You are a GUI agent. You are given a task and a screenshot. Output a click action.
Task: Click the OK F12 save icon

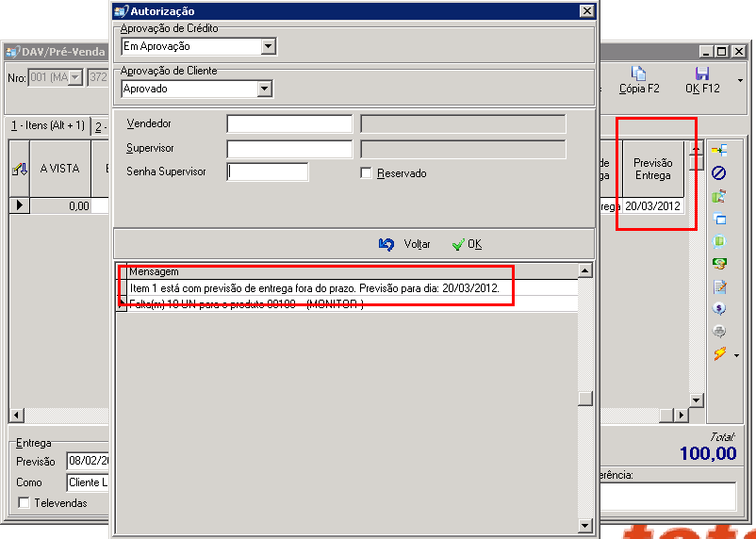tap(702, 73)
